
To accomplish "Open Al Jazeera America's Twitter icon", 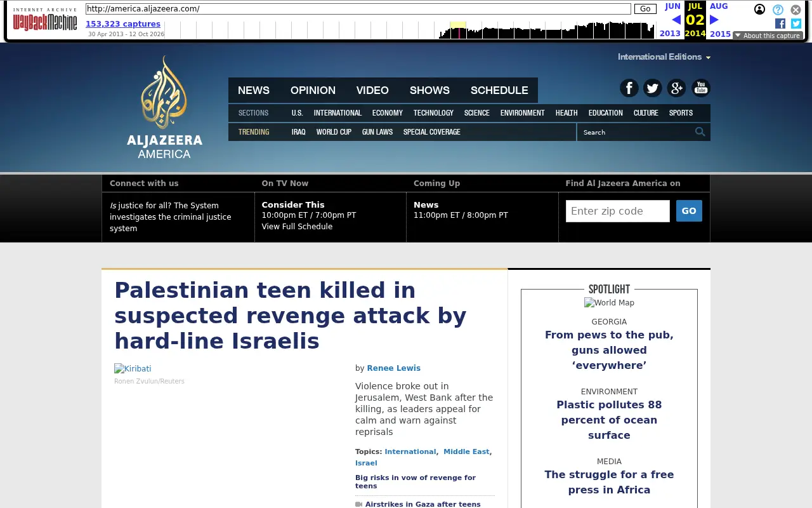I will coord(653,88).
